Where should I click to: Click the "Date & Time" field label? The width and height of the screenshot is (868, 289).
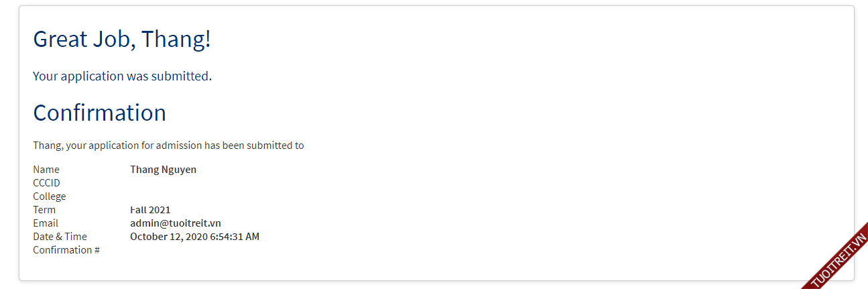(60, 237)
